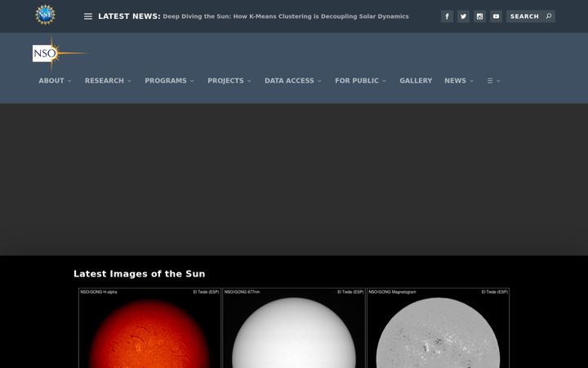Expand the Research dropdown menu
The width and height of the screenshot is (588, 368).
(x=108, y=81)
